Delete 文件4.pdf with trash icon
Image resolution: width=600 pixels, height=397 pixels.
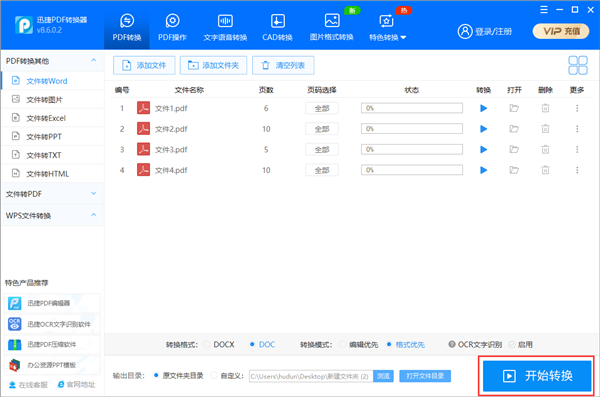click(545, 170)
